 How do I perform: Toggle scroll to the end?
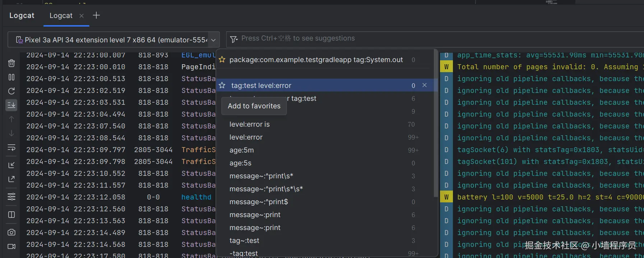(x=11, y=105)
